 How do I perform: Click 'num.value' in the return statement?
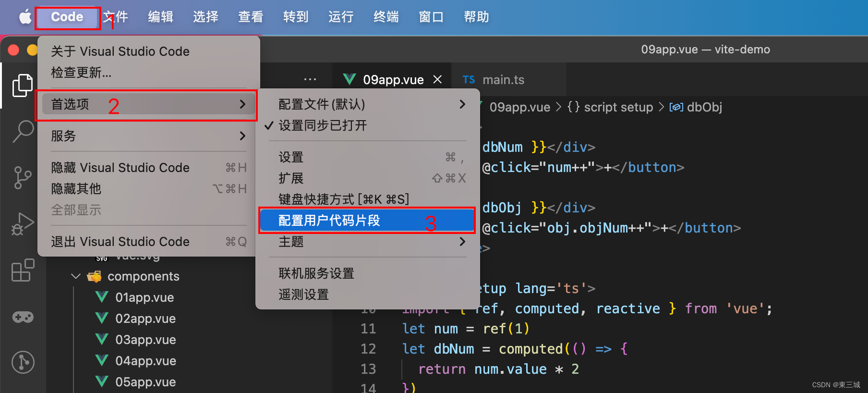(510, 369)
